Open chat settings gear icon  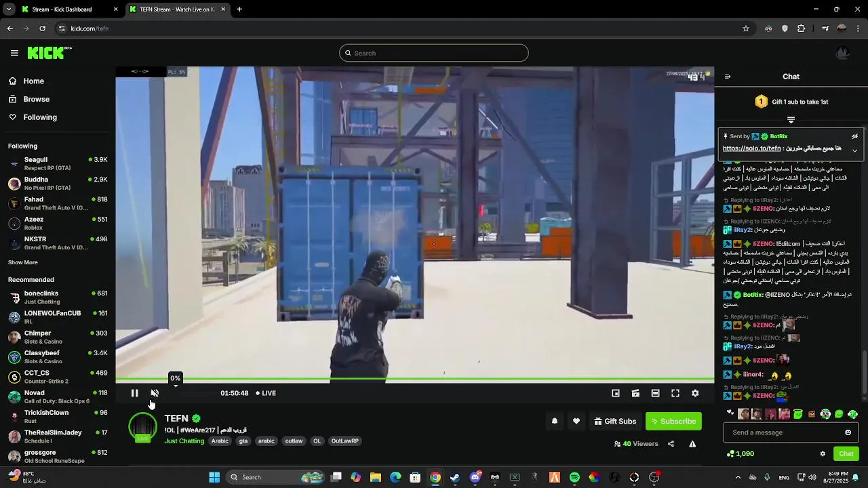823,454
